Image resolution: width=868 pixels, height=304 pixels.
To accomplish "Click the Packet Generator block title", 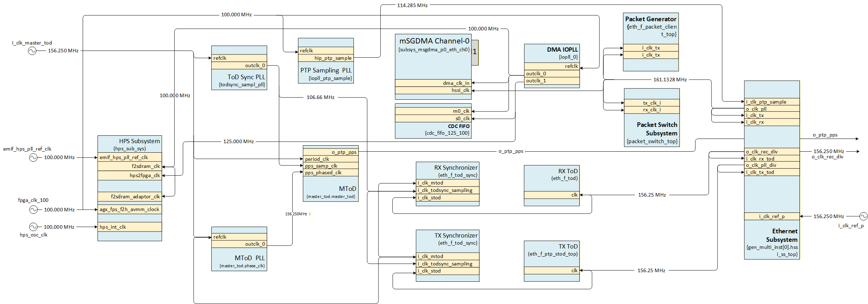I will 650,19.
